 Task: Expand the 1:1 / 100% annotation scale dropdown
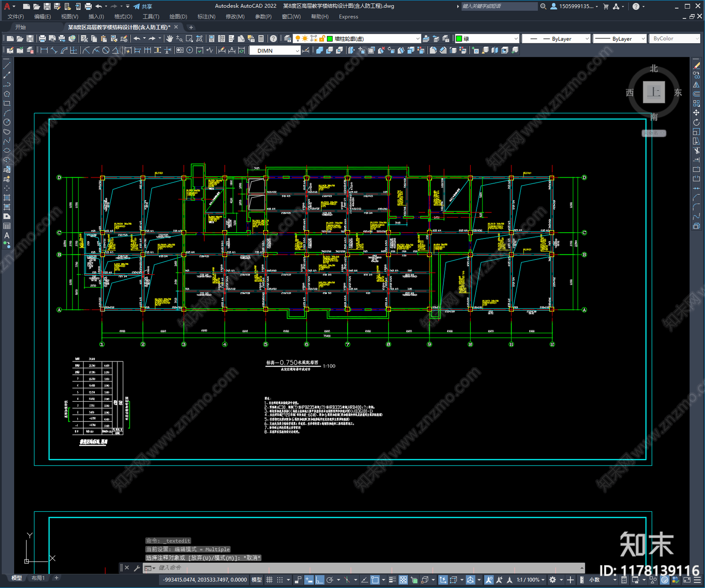click(531, 580)
